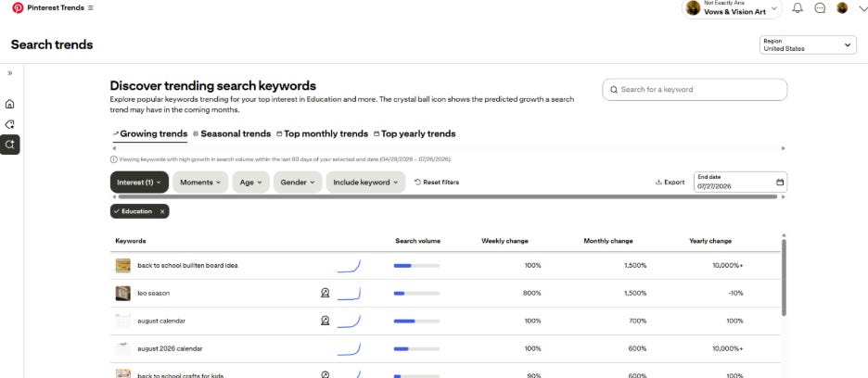868x378 pixels.
Task: Click crystal ball icon for august calendar
Action: click(325, 321)
